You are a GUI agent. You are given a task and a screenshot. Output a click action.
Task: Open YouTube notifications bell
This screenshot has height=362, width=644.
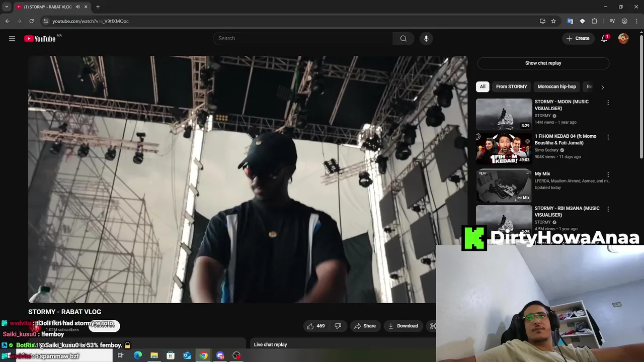pos(604,38)
